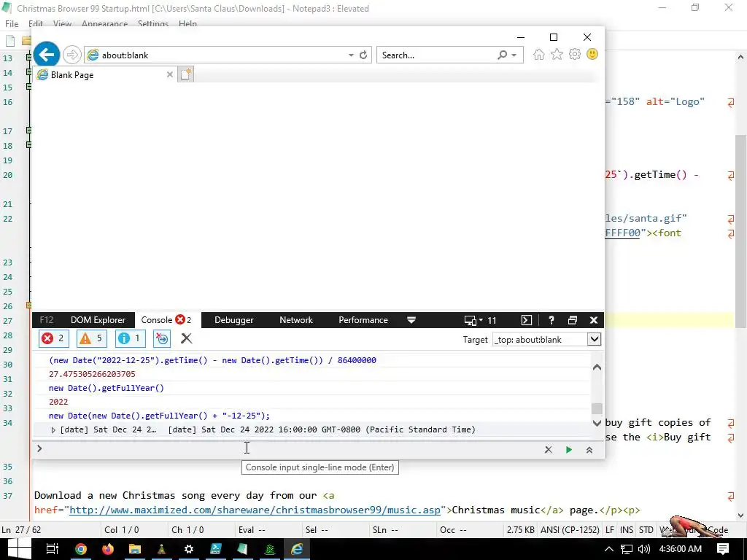
Task: Open the address bar autocomplete dropdown
Action: 351,55
